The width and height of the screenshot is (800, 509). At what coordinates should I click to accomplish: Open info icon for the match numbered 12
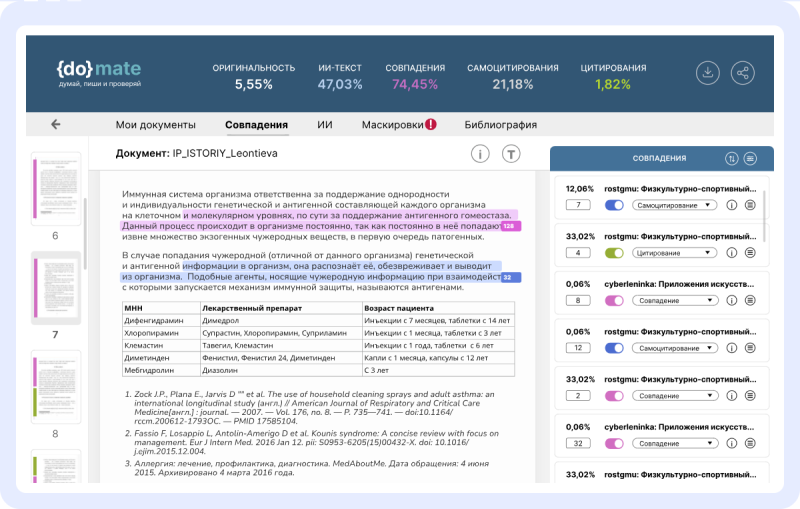(732, 348)
